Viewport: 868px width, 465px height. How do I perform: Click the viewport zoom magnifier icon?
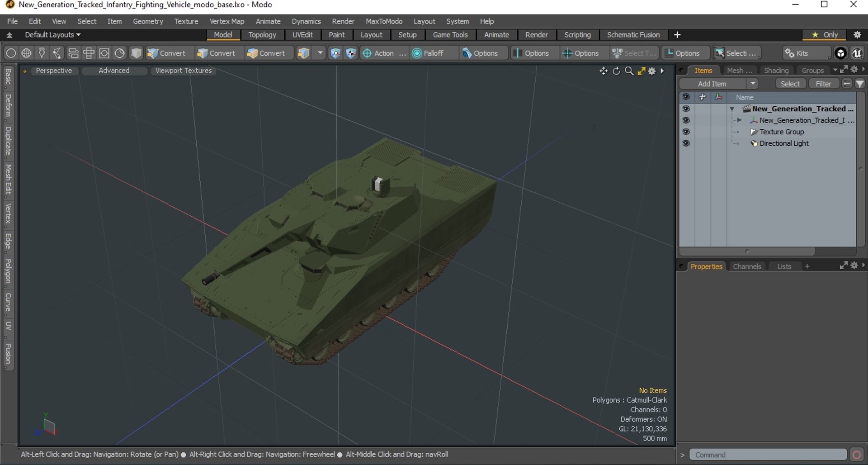(x=629, y=71)
